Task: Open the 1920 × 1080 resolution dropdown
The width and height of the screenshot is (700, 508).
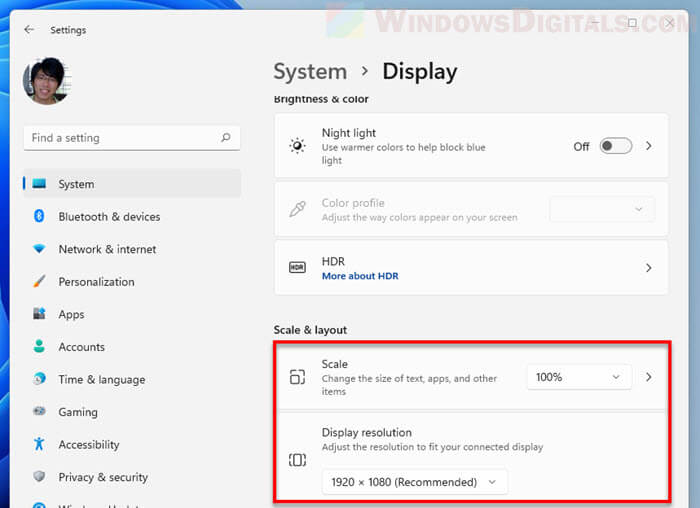Action: 414,482
